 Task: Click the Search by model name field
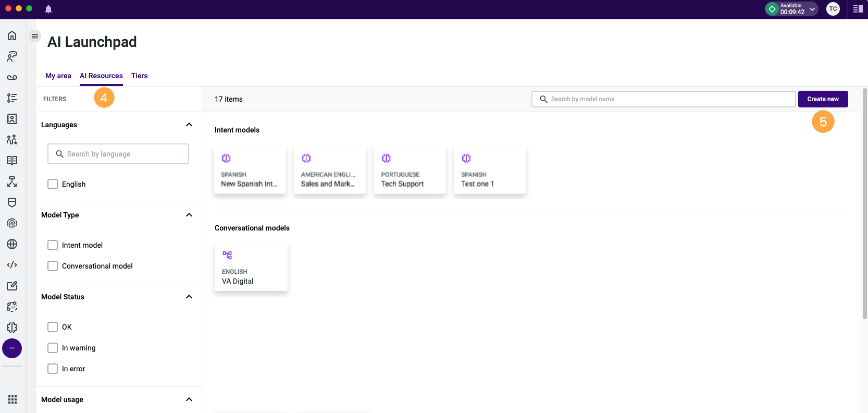[x=664, y=99]
